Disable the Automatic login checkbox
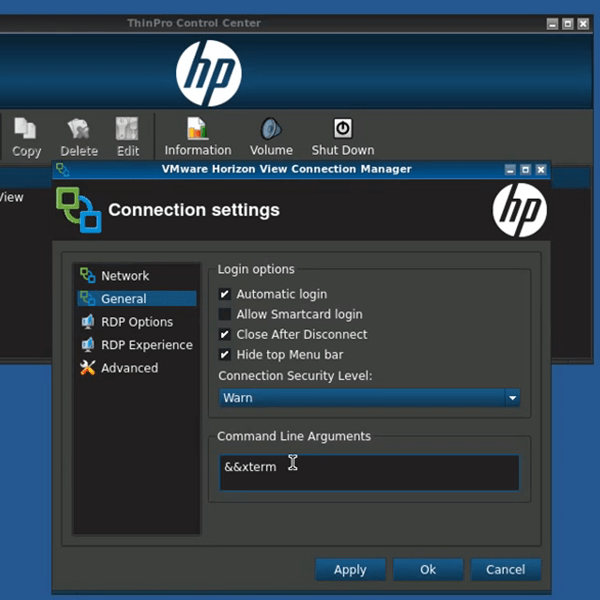The width and height of the screenshot is (600, 600). click(225, 294)
